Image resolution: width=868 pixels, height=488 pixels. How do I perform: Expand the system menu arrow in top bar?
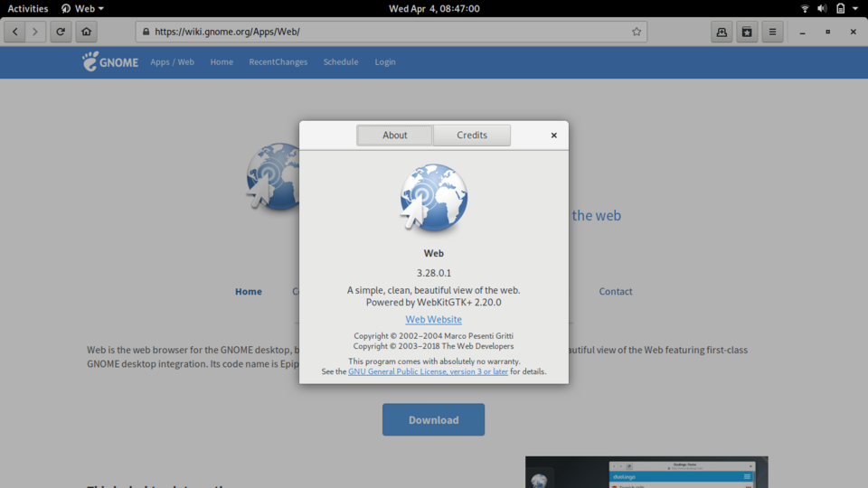coord(855,8)
